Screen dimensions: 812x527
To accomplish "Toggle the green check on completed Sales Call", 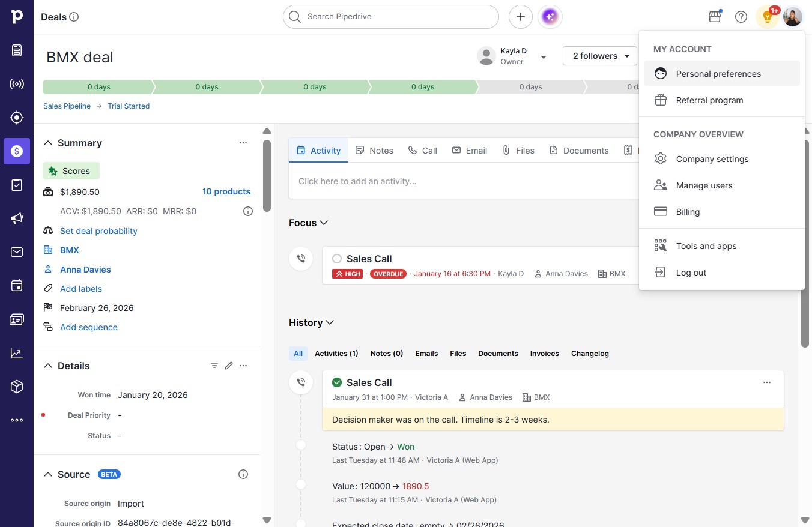I will coord(337,382).
